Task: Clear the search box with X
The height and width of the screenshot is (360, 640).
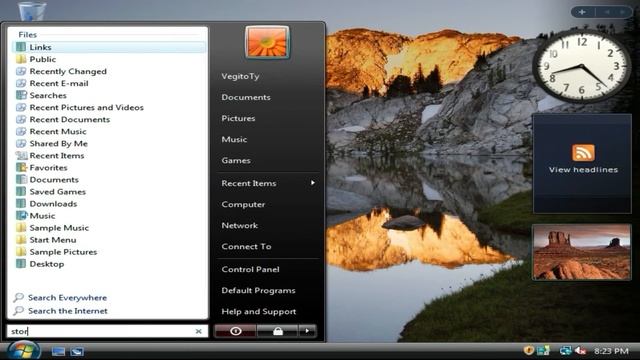Action: tap(198, 331)
